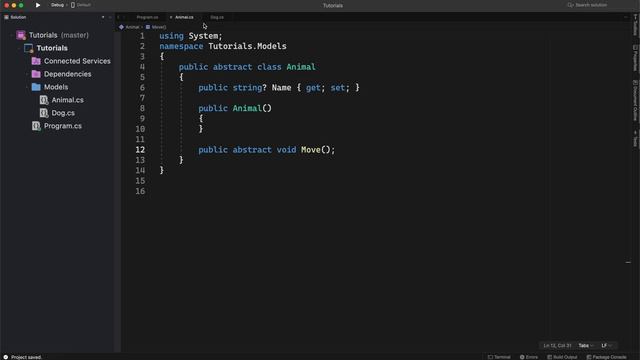640x360 pixels.
Task: Click the 'Animal()' constructor on line 8
Action: pos(252,108)
